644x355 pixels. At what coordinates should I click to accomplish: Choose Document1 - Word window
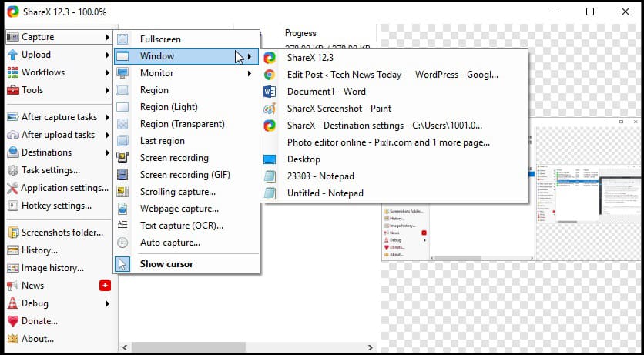394,92
